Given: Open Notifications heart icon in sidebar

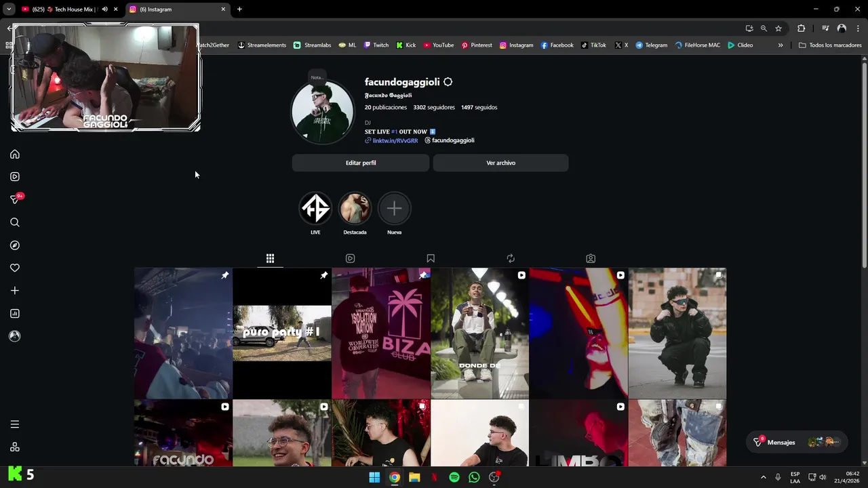Looking at the screenshot, I should point(15,268).
